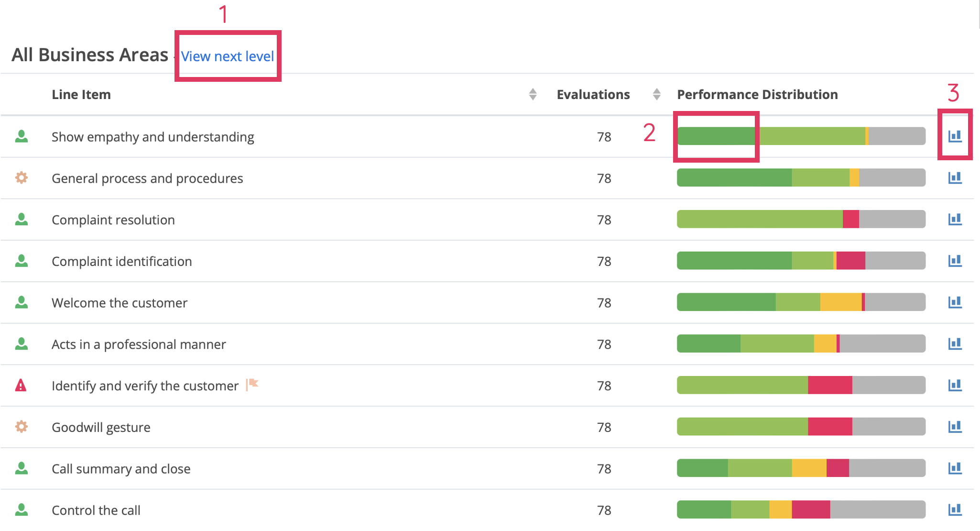Click chart icon for Control the call
This screenshot has width=980, height=531.
coord(955,509)
